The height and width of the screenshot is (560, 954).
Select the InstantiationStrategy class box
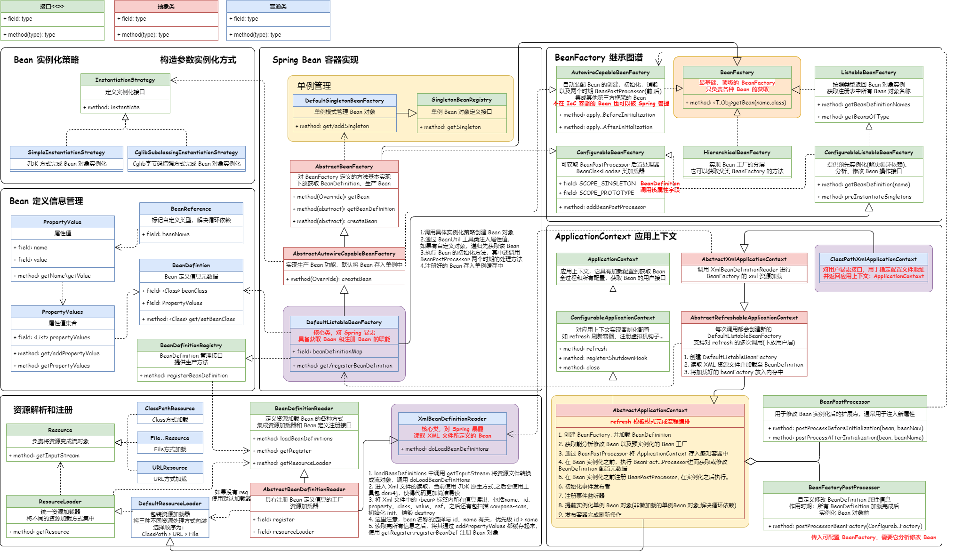pyautogui.click(x=125, y=80)
